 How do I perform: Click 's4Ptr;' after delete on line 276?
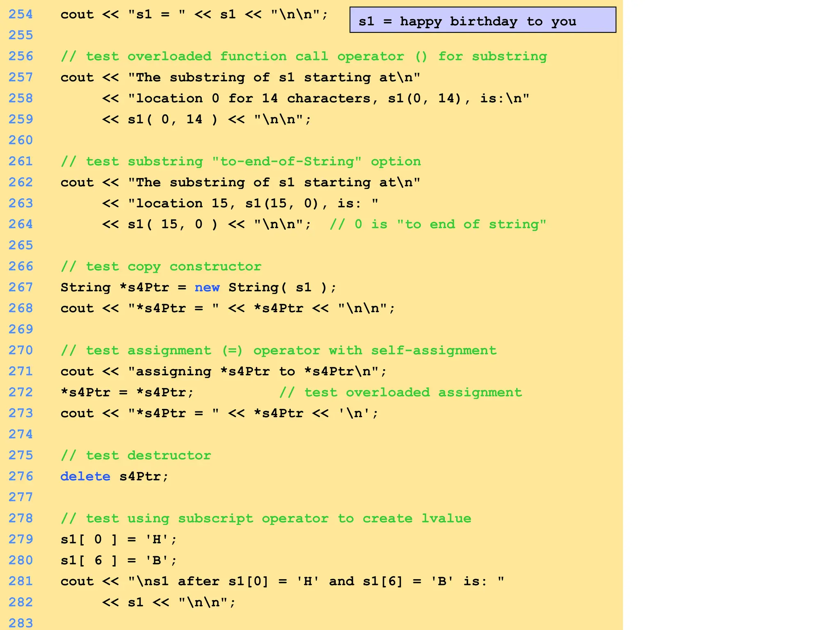point(144,477)
